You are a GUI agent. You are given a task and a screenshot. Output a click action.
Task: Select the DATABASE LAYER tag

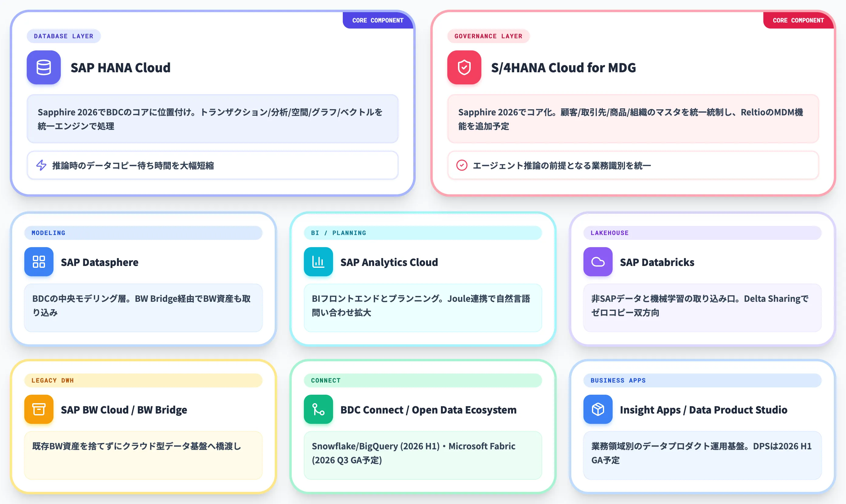coord(64,36)
